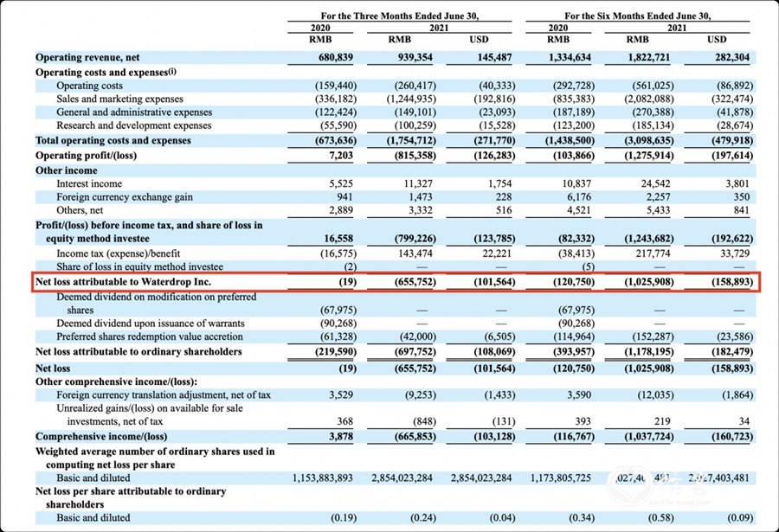Screen dimensions: 779x532
Task: Select the income tax benefit value 143,474
Action: point(415,253)
